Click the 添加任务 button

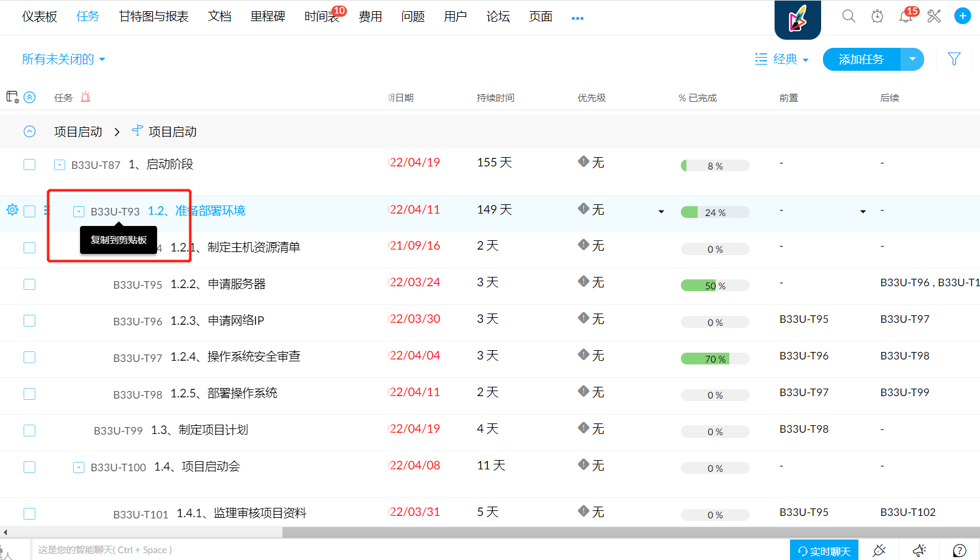tap(861, 60)
